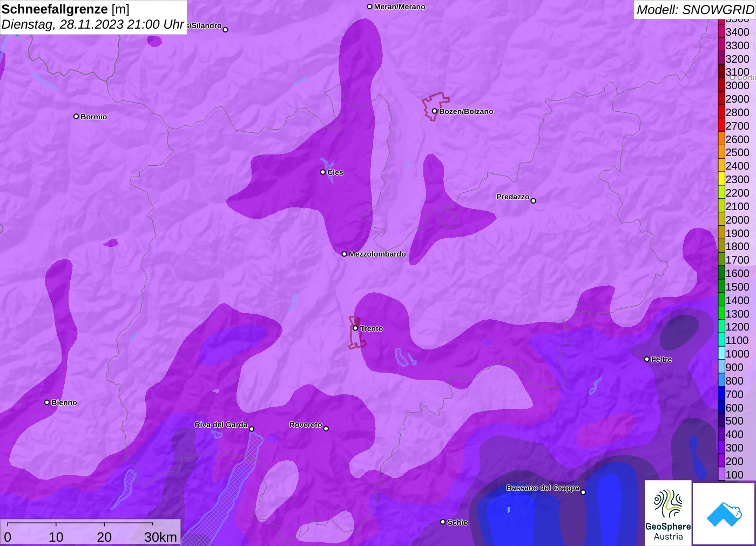Click the '3000' legend value
756x546 pixels.
pos(738,85)
